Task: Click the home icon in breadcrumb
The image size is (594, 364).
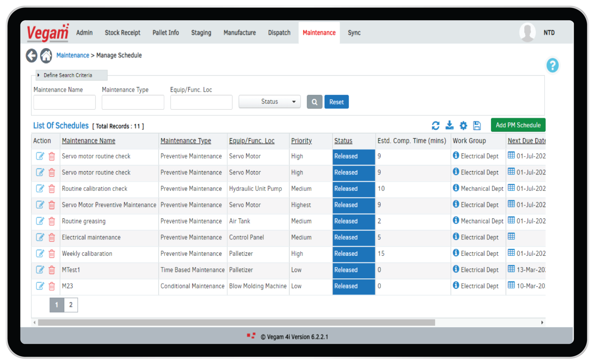Action: 46,56
